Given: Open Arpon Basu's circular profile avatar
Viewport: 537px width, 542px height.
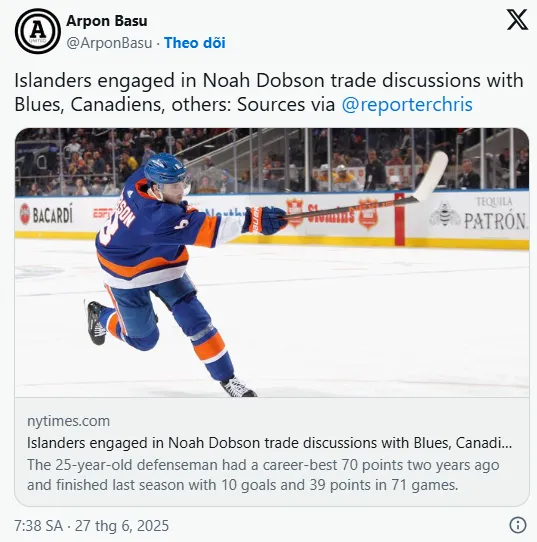Looking at the screenshot, I should [x=38, y=31].
